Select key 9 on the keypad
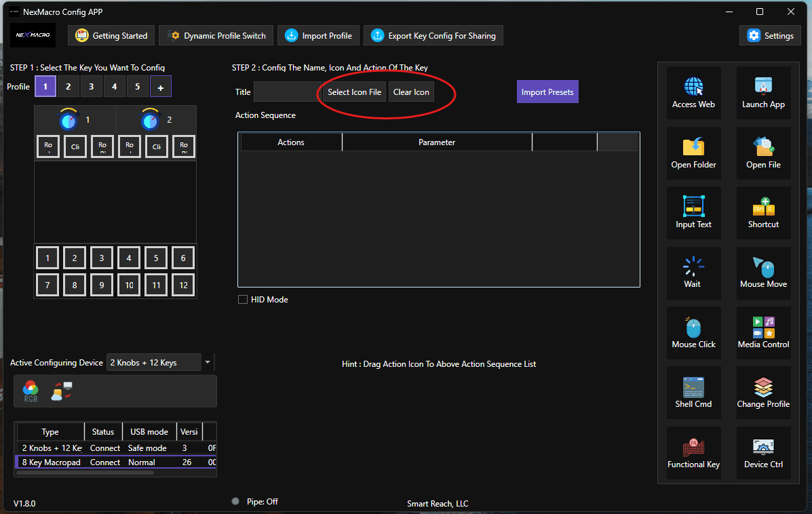The width and height of the screenshot is (812, 514). click(102, 285)
